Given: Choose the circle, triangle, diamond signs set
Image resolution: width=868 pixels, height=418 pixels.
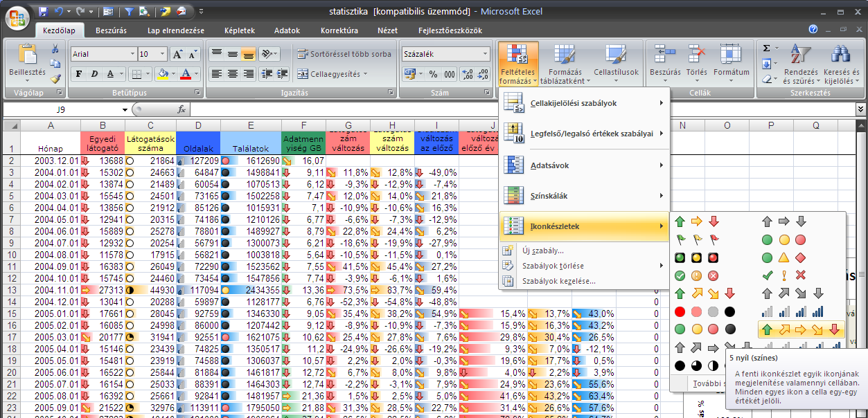Looking at the screenshot, I should [783, 257].
